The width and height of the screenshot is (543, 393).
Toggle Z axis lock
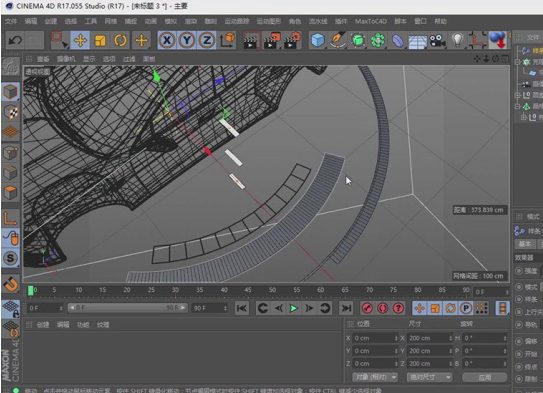207,40
